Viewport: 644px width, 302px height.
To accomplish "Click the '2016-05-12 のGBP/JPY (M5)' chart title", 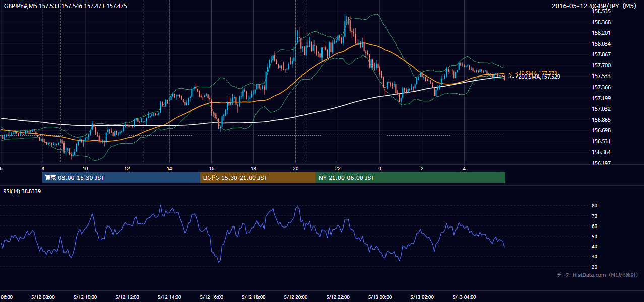I will (595, 6).
